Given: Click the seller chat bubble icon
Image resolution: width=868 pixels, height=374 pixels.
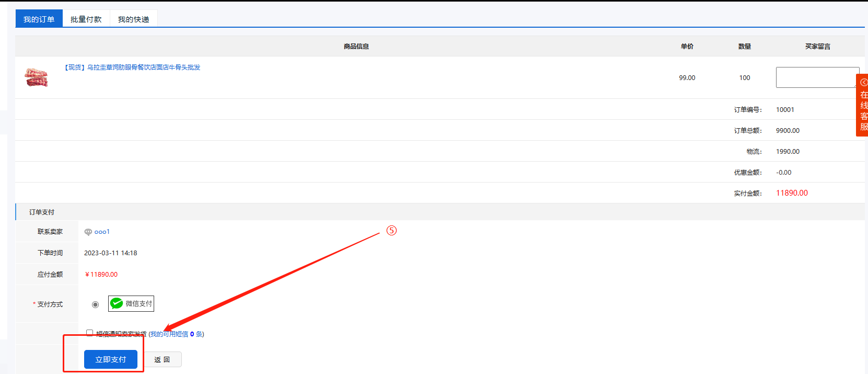Looking at the screenshot, I should (x=88, y=232).
